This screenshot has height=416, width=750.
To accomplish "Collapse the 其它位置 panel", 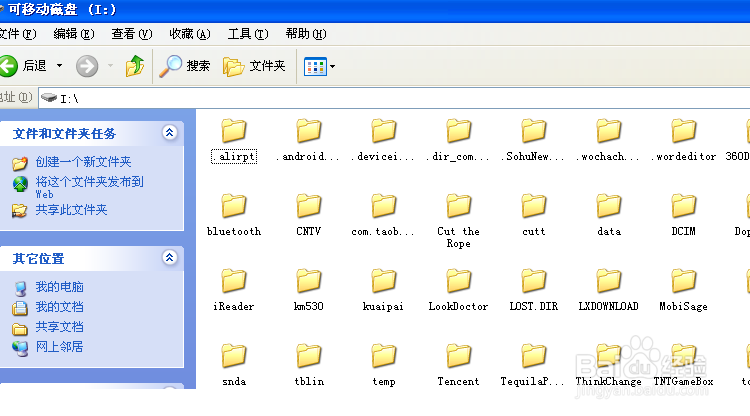I will pos(169,258).
